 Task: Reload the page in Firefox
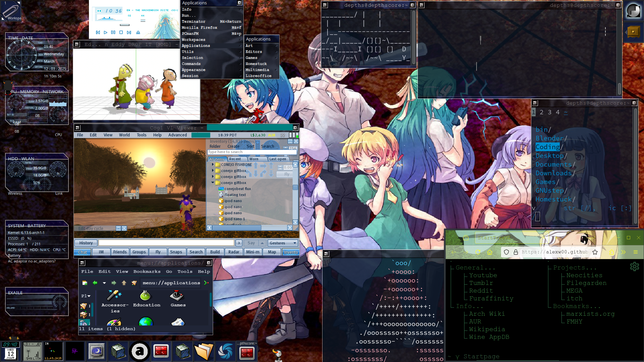[x=478, y=252]
